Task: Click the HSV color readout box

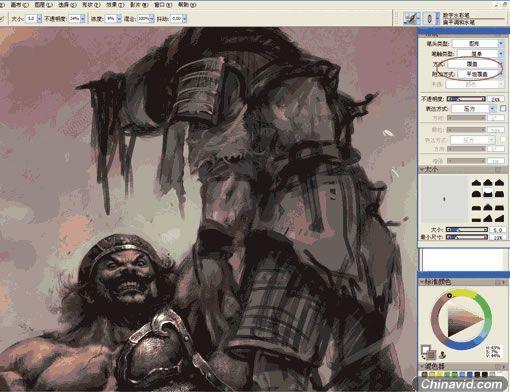Action: (x=493, y=351)
